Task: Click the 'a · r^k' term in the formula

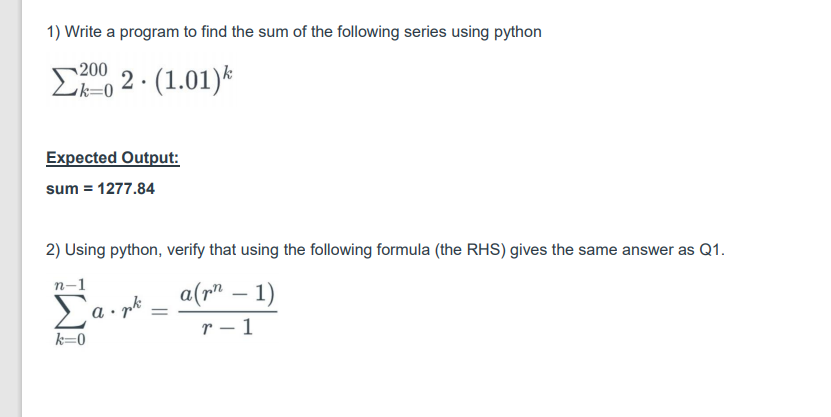Action: point(117,309)
